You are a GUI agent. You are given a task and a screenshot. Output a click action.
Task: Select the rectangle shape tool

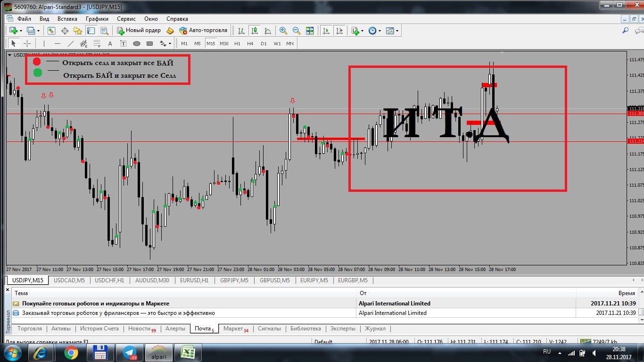point(149,43)
